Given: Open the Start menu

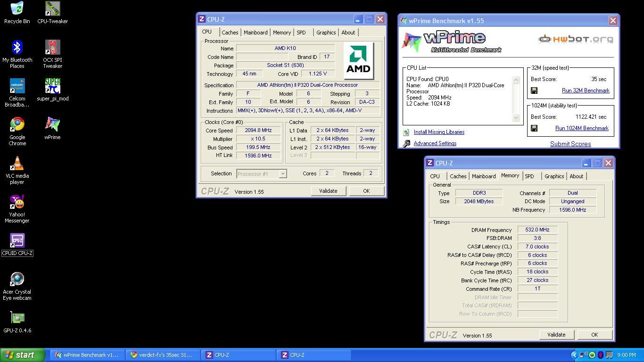Looking at the screenshot, I should click(23, 355).
